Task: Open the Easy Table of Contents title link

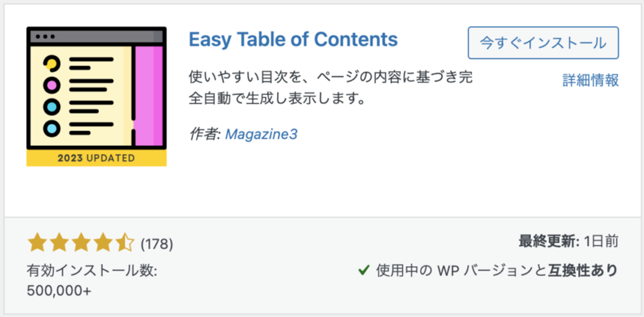Action: (293, 39)
